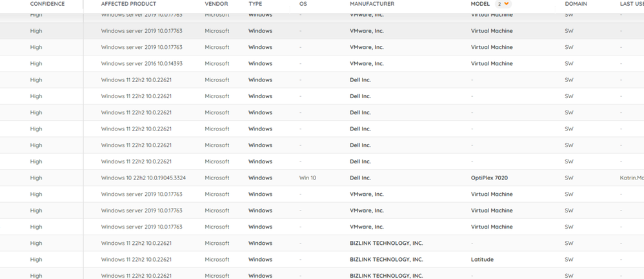Image resolution: width=644 pixels, height=279 pixels.
Task: Click the filter count badge next to MODEL
Action: pyautogui.click(x=499, y=4)
